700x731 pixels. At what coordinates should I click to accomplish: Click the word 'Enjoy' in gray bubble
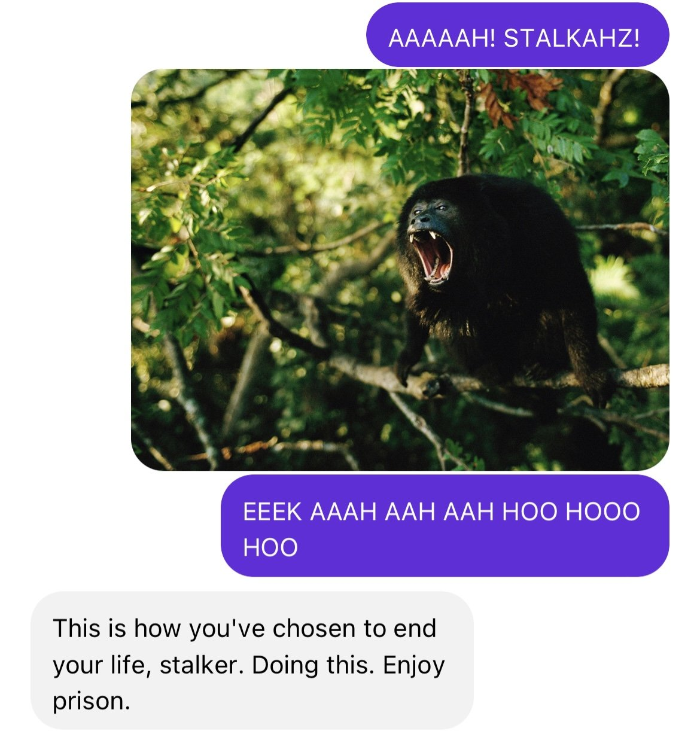tap(414, 666)
